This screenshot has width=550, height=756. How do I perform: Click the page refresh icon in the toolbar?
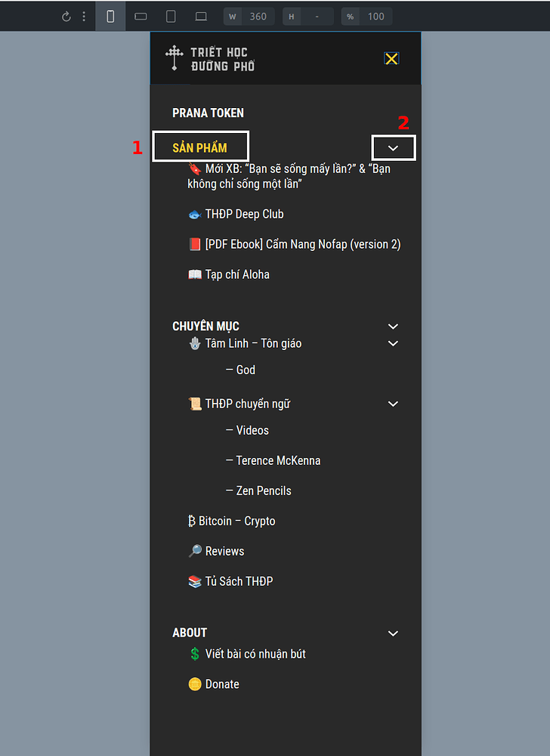pyautogui.click(x=66, y=16)
